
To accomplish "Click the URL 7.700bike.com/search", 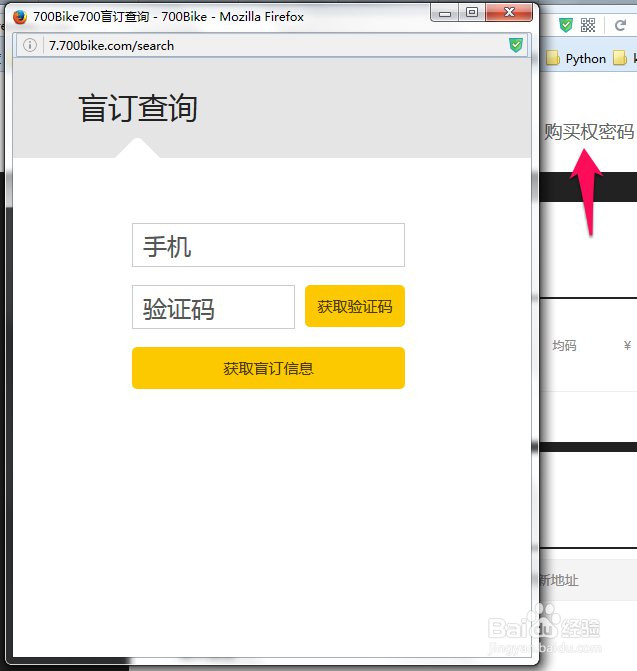I will click(x=112, y=45).
